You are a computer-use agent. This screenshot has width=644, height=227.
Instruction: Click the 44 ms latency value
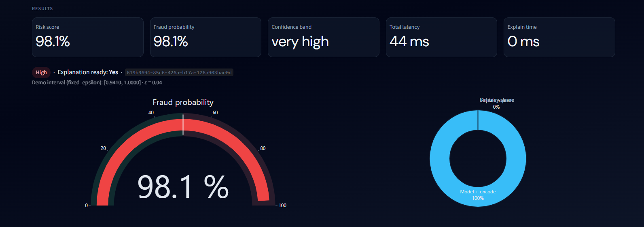(x=409, y=41)
